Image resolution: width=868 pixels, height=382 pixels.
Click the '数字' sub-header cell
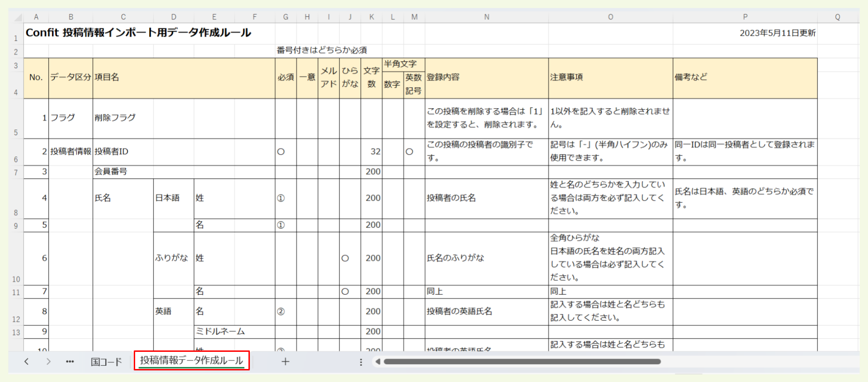(x=393, y=85)
